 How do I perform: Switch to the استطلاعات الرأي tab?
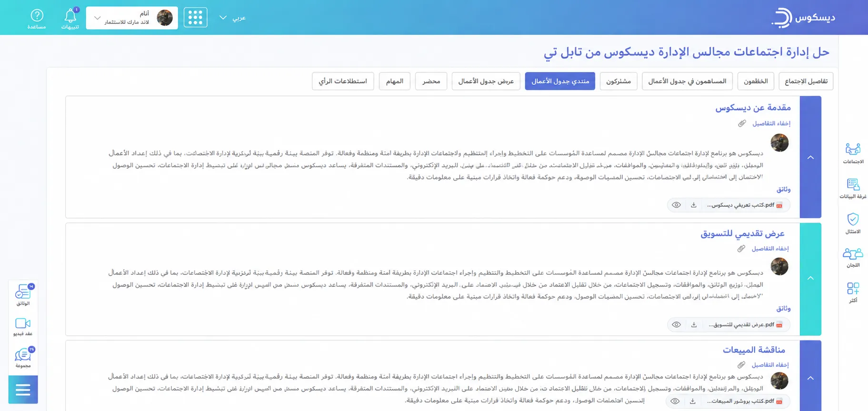point(343,81)
